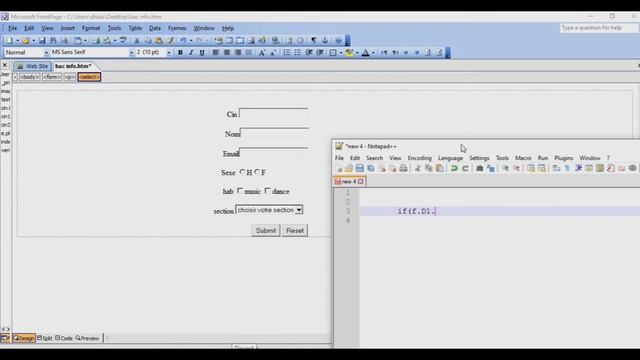Align text left in FrontPage
Image resolution: width=640 pixels, height=360 pixels.
(216, 53)
